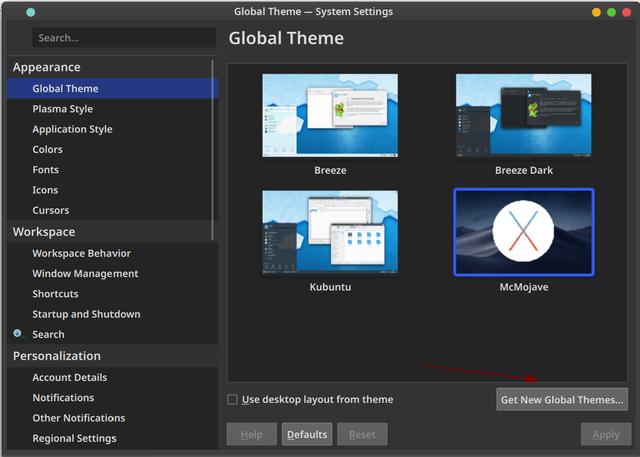
Task: Click the sidebar vertical scrollbar
Action: point(213,150)
